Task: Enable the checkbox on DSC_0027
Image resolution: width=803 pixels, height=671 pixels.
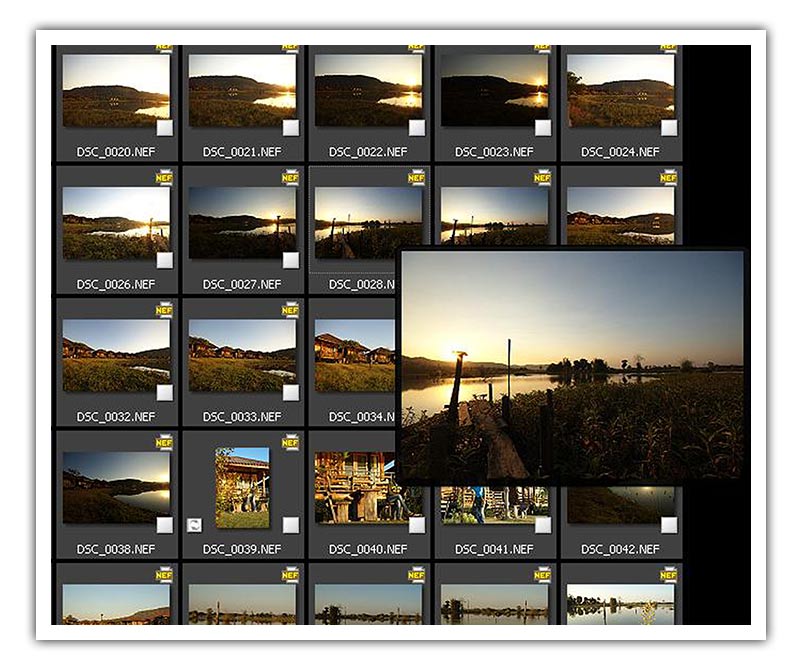Action: (x=290, y=260)
